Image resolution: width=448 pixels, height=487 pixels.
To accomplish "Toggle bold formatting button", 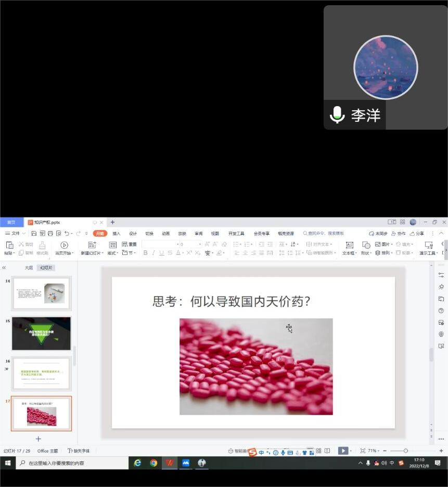I will click(146, 253).
